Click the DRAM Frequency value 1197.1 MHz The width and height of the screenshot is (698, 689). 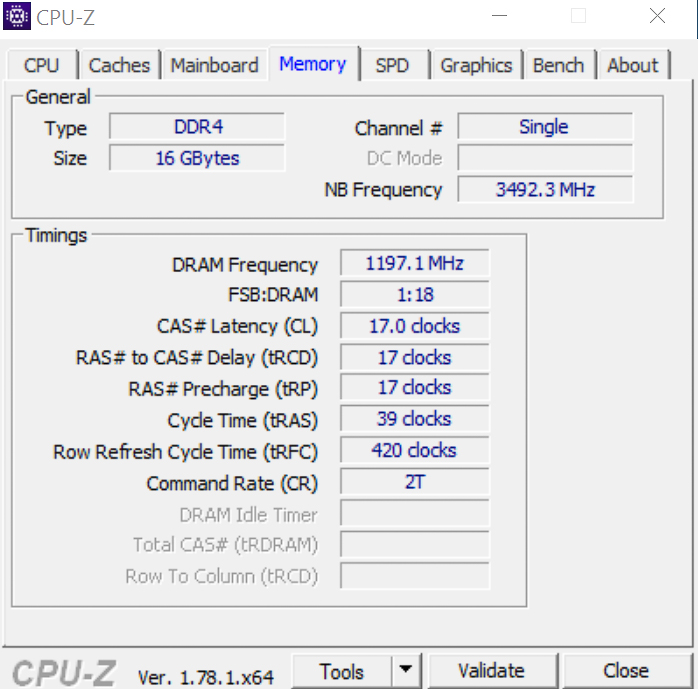pyautogui.click(x=415, y=263)
